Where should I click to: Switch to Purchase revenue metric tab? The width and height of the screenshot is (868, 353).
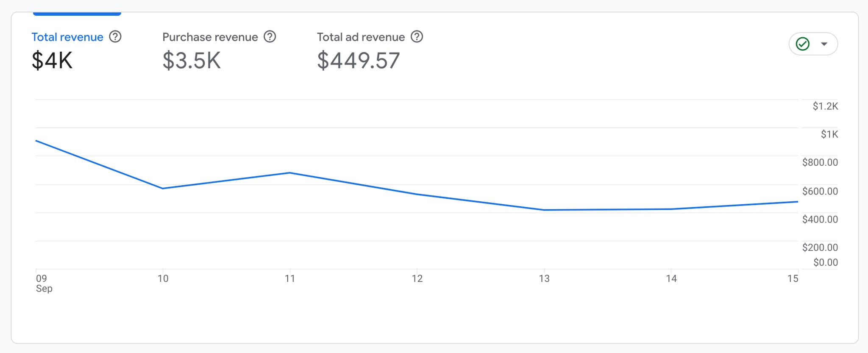[x=210, y=37]
